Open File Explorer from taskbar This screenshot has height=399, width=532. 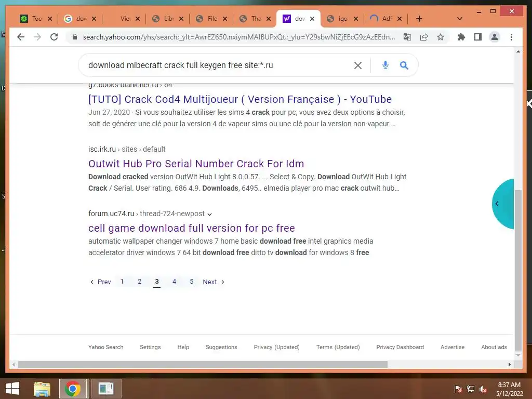(42, 389)
